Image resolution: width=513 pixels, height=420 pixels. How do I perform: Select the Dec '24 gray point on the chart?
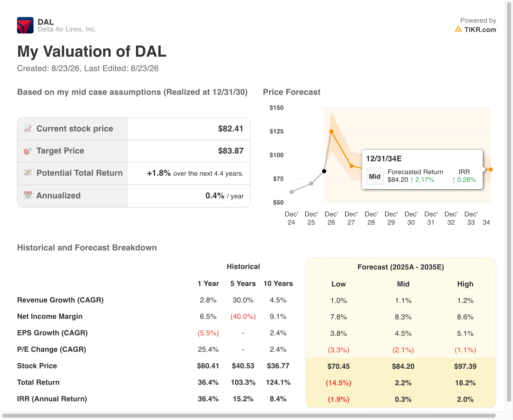[292, 192]
